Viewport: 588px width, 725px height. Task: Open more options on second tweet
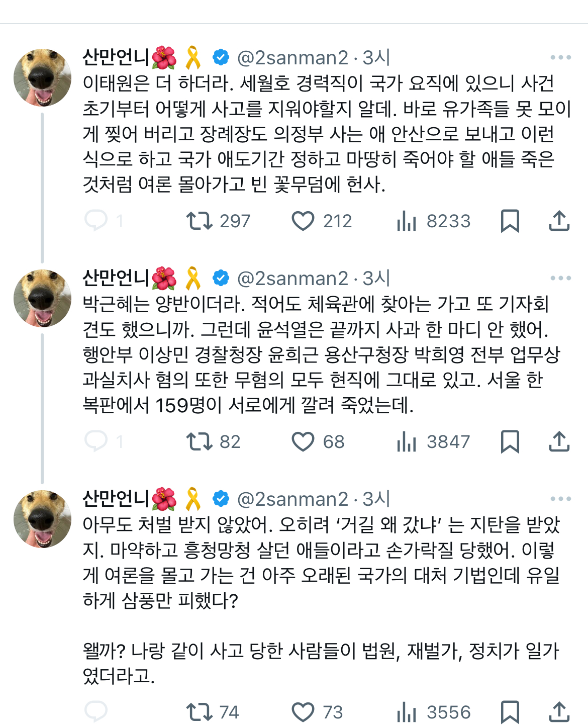coord(560,278)
